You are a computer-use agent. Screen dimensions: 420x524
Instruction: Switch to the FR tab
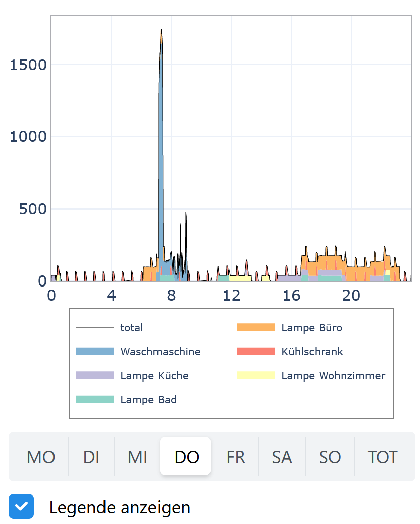tap(235, 456)
